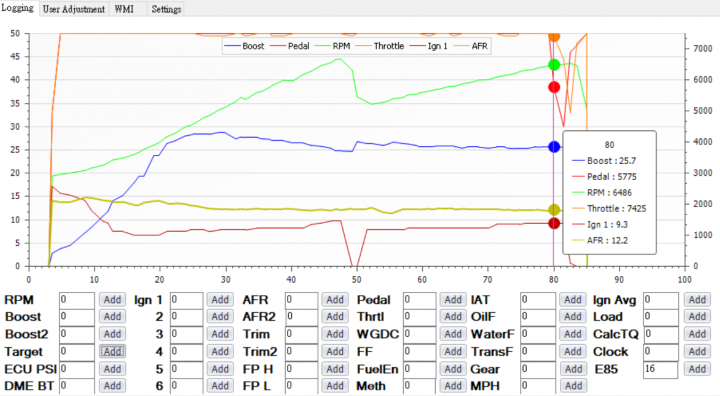Add the AFR2 parameter
Image resolution: width=720 pixels, height=396 pixels.
tap(335, 317)
